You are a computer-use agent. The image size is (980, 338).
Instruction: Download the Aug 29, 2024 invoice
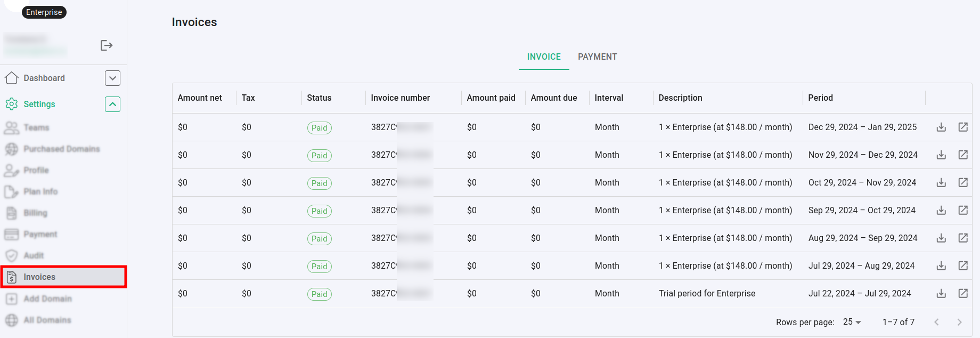click(941, 238)
